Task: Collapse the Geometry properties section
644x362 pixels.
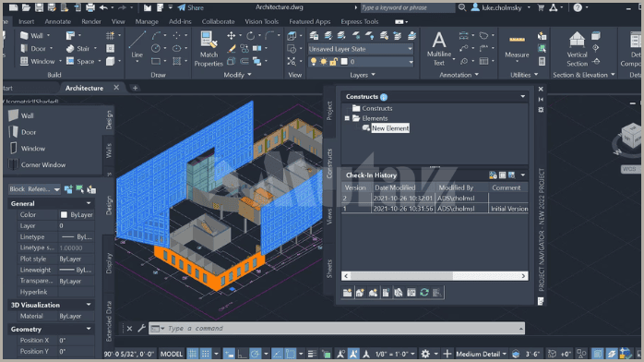Action: coord(89,329)
